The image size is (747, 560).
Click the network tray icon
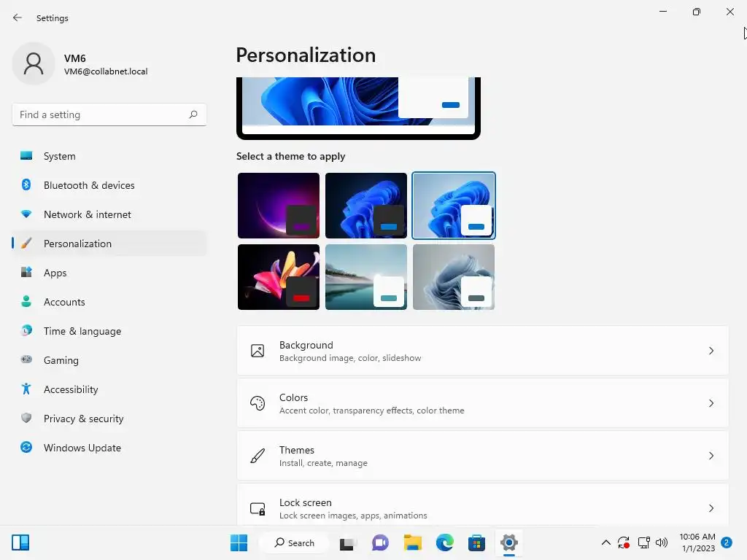coord(643,542)
